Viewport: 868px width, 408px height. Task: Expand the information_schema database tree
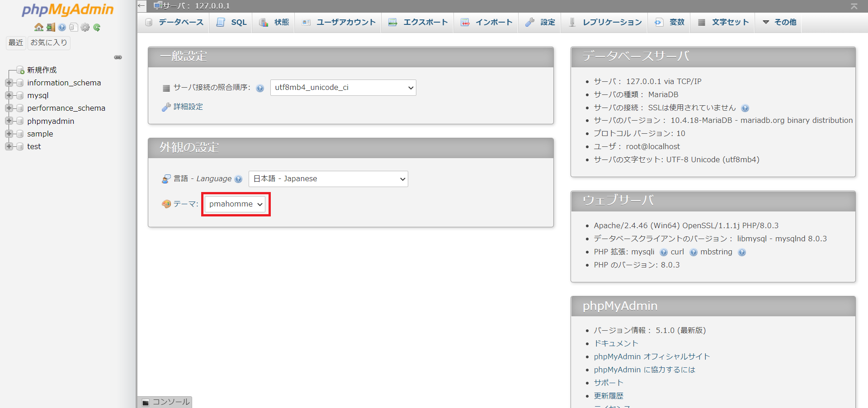coord(9,83)
